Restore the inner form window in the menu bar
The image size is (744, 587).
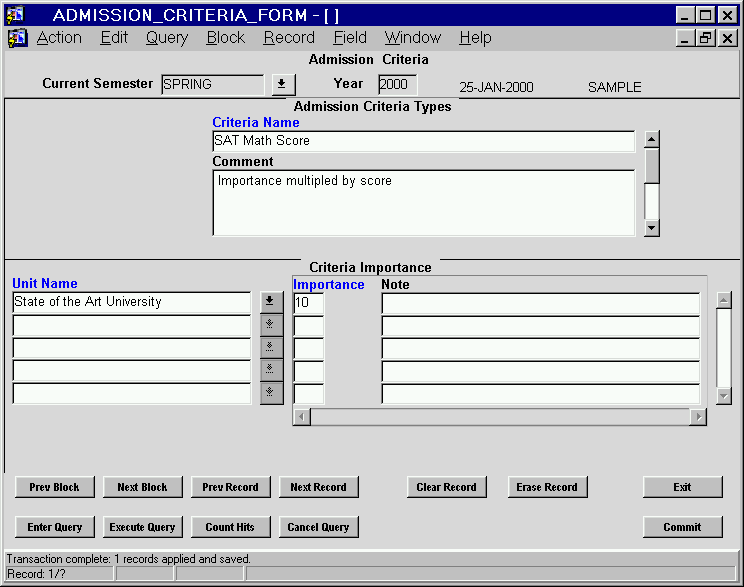[706, 37]
